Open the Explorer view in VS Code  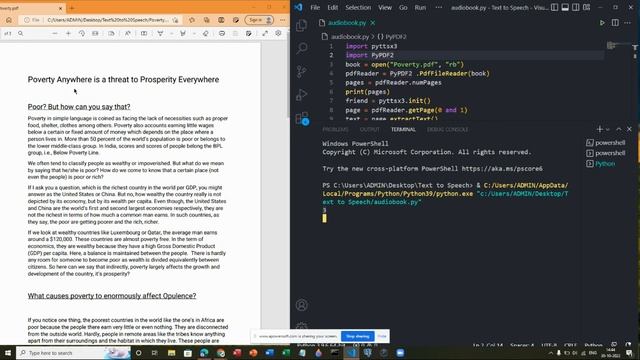302,25
